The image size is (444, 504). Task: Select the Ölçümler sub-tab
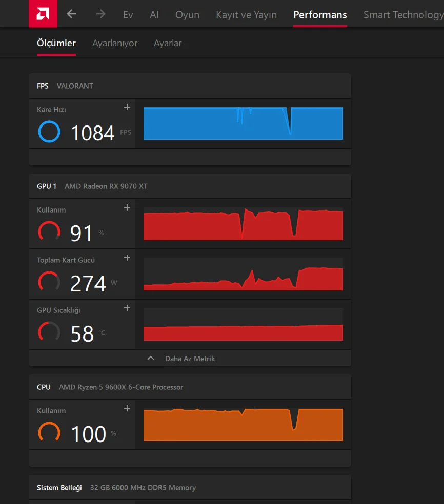[56, 43]
